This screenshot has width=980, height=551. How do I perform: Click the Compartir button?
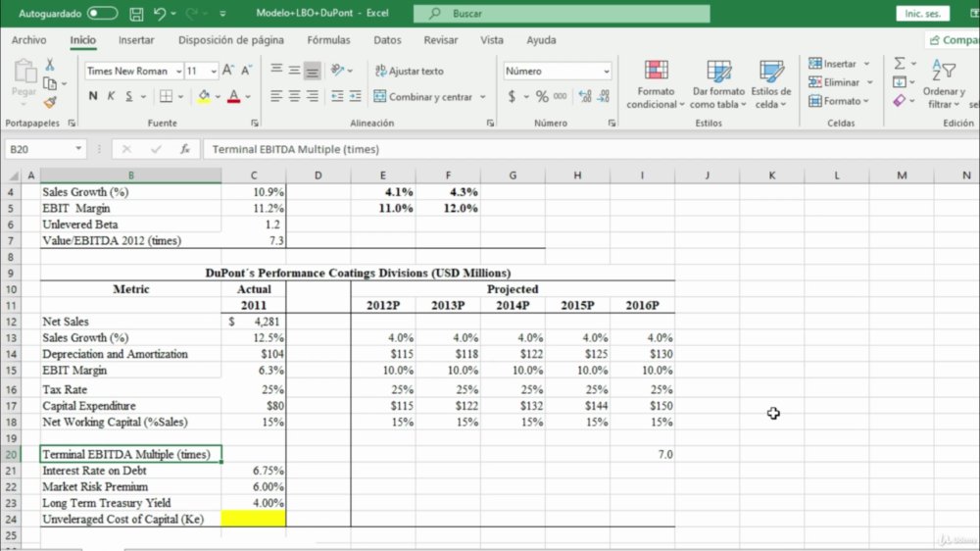click(x=954, y=40)
